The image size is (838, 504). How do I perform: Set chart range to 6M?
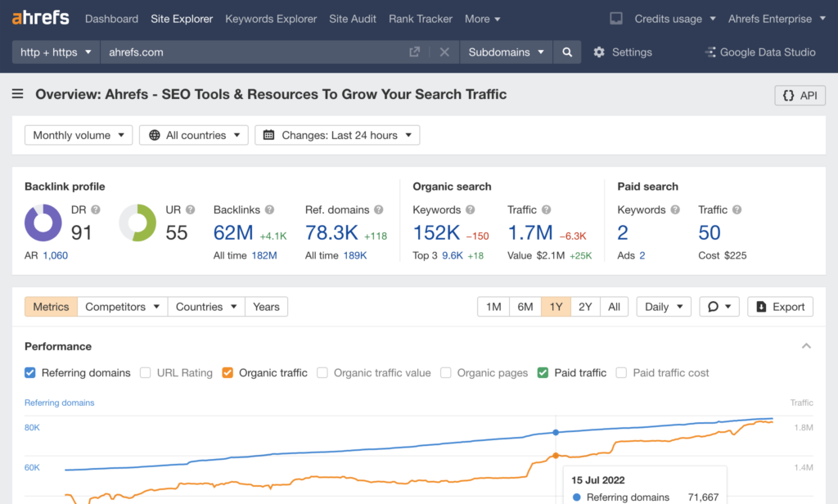click(525, 307)
